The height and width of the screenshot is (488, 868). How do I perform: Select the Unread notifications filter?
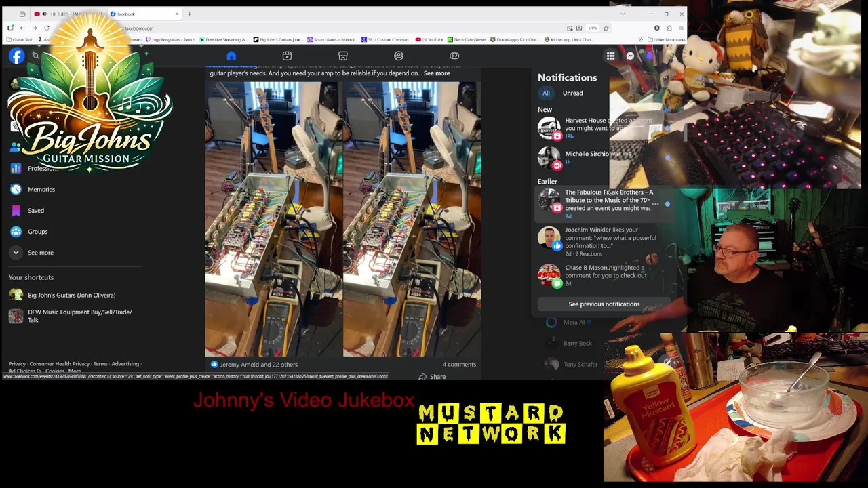572,93
